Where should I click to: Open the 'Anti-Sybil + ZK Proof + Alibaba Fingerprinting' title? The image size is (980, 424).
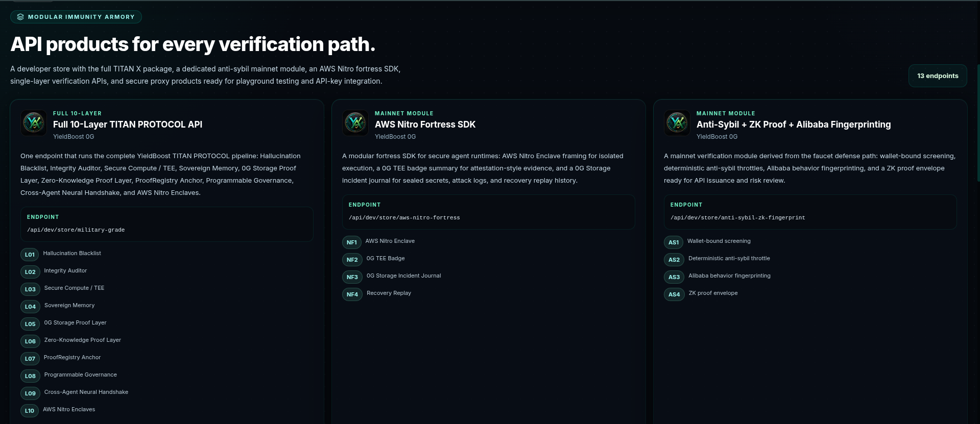(794, 124)
